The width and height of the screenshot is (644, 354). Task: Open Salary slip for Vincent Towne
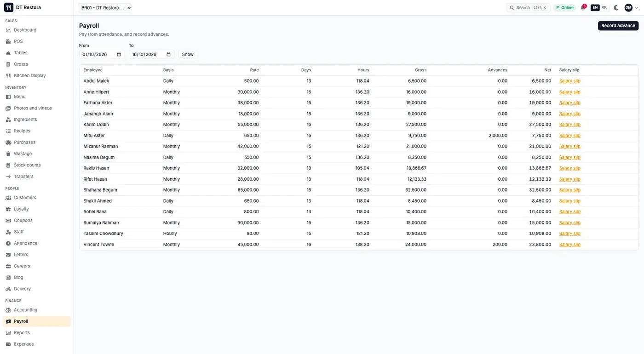[x=569, y=245]
